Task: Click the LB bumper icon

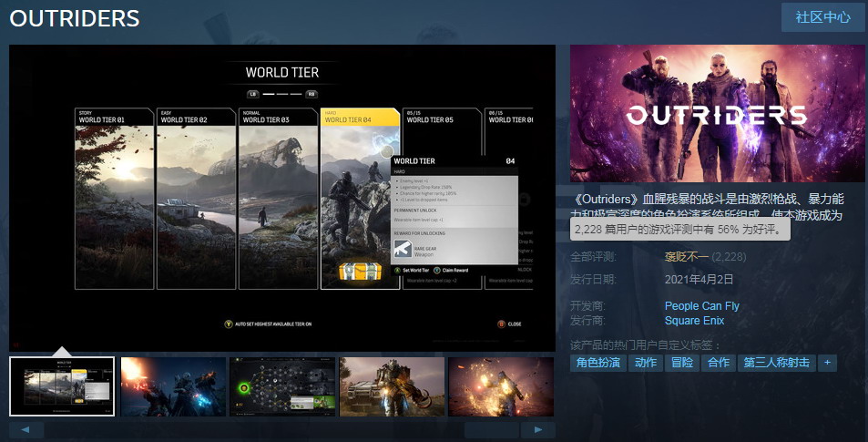Action: tap(253, 94)
